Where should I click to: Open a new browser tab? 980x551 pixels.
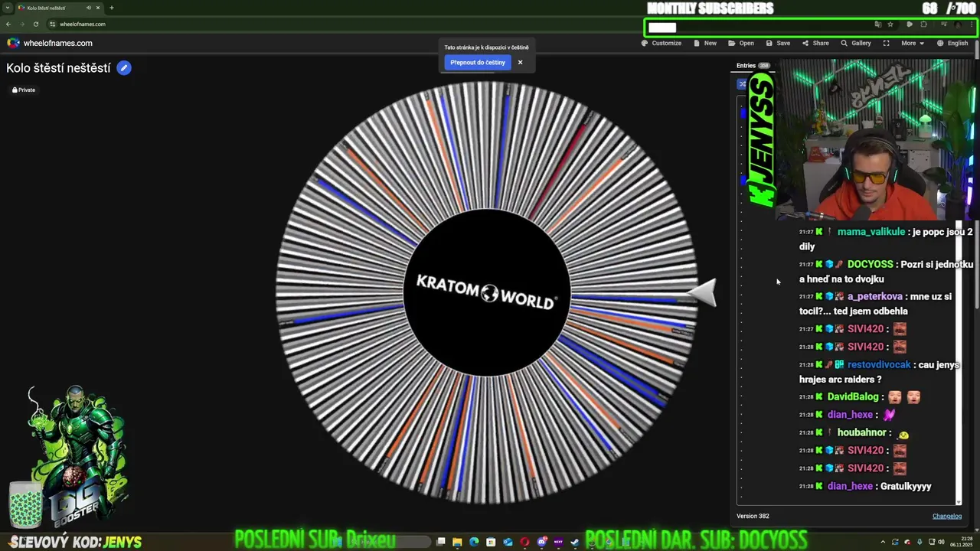(x=112, y=8)
